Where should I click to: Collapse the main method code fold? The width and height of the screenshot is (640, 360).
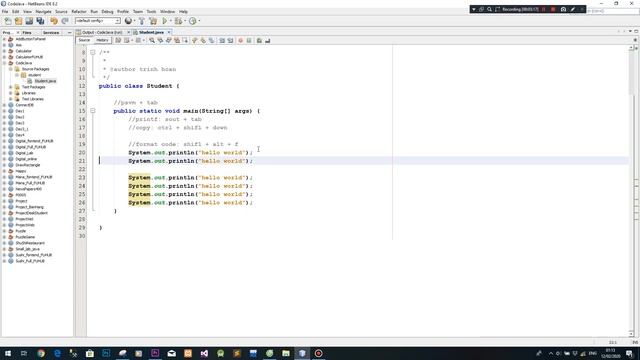(x=93, y=111)
